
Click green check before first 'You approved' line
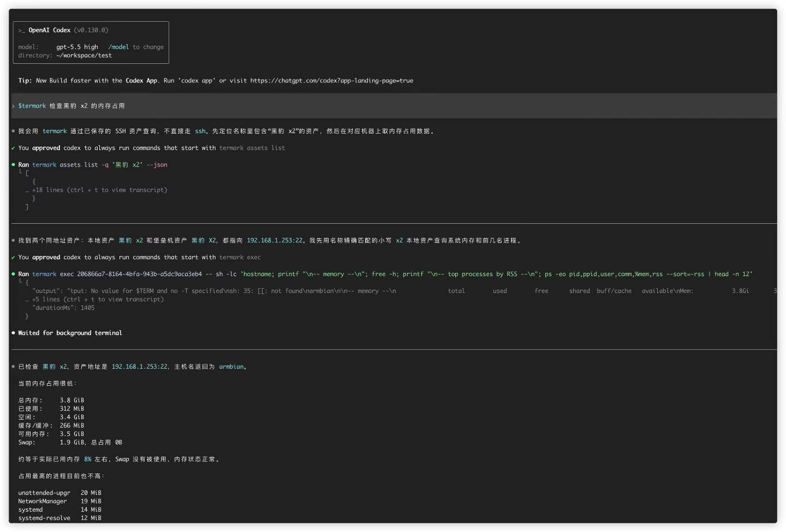13,148
